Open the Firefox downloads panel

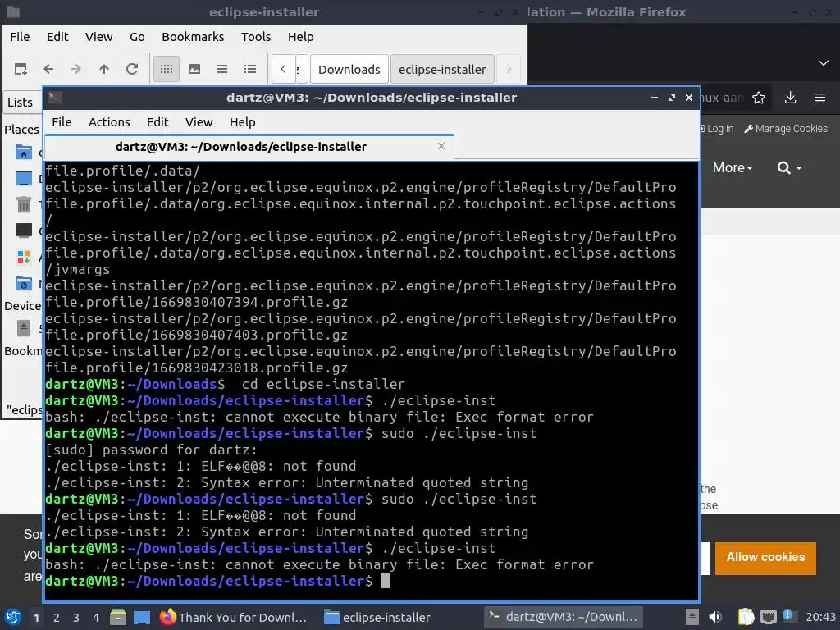point(790,98)
